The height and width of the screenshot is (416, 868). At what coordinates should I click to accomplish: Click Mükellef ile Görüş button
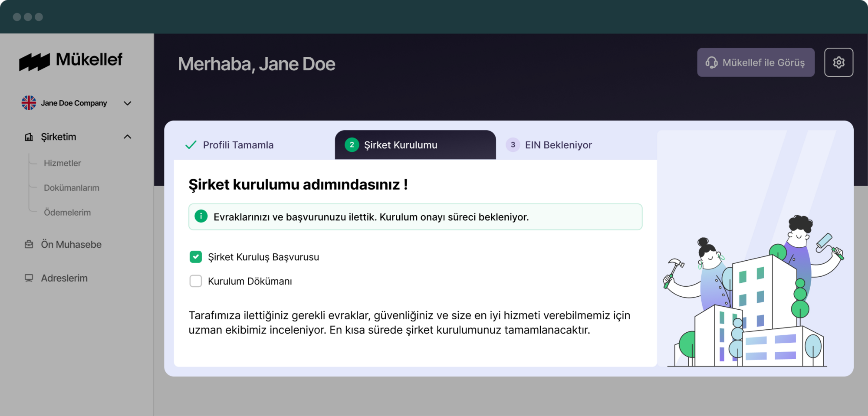click(756, 62)
